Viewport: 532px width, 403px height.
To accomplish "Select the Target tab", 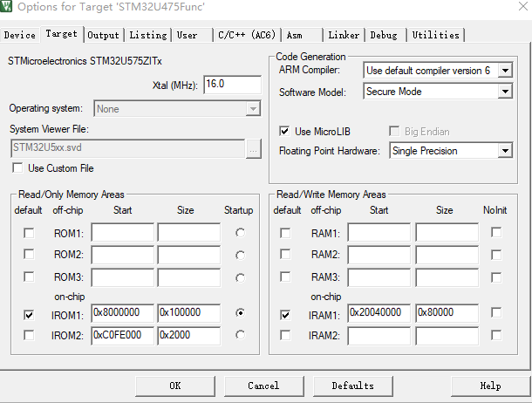I will (61, 34).
